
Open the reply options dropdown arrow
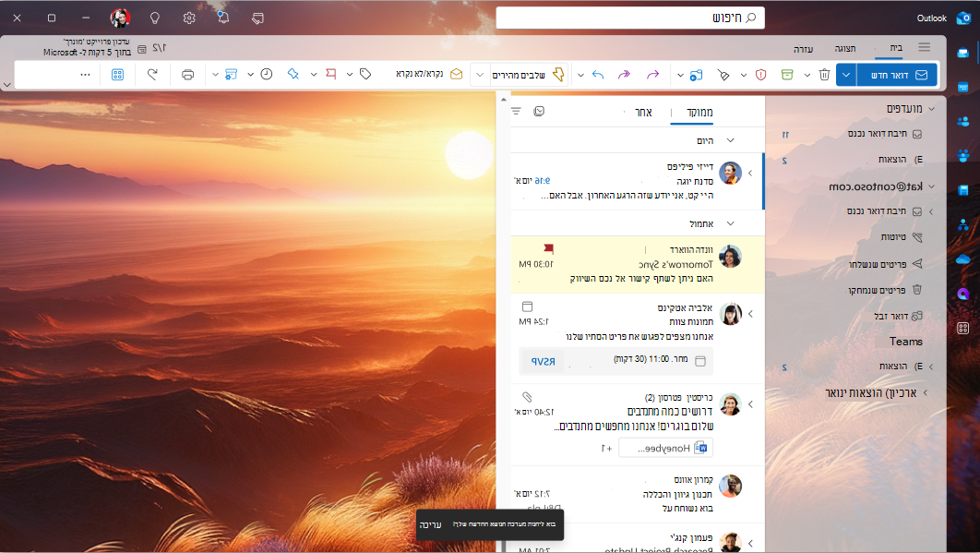point(580,75)
